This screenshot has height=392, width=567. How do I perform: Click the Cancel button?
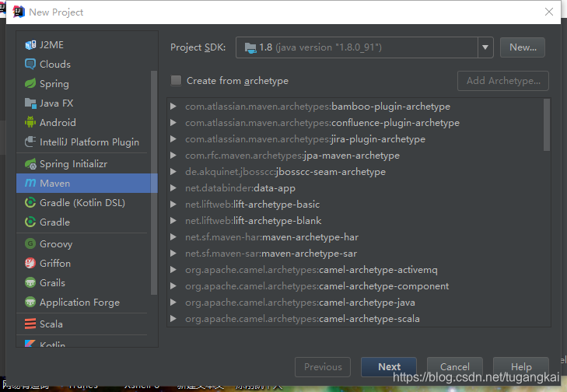click(455, 367)
